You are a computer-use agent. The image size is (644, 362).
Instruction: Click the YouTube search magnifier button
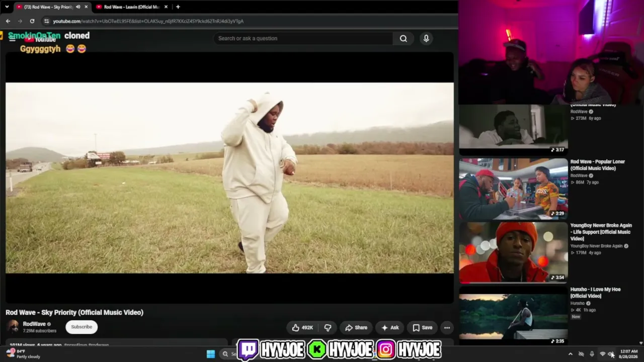(404, 38)
